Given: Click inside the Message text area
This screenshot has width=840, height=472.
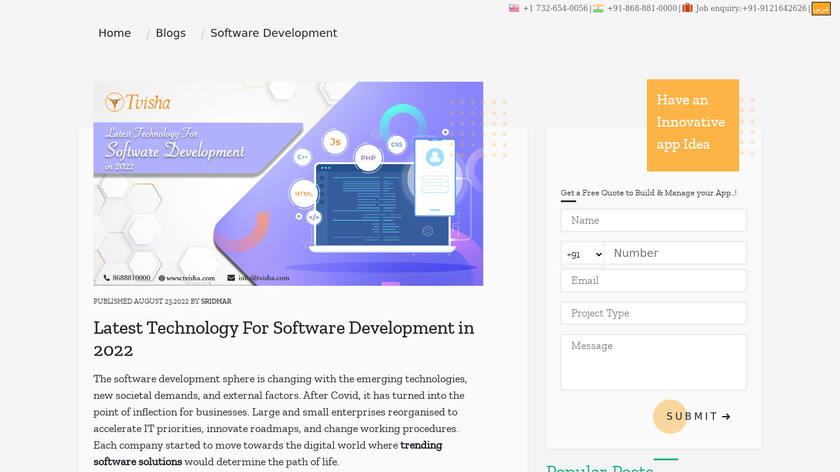Looking at the screenshot, I should pyautogui.click(x=653, y=361).
